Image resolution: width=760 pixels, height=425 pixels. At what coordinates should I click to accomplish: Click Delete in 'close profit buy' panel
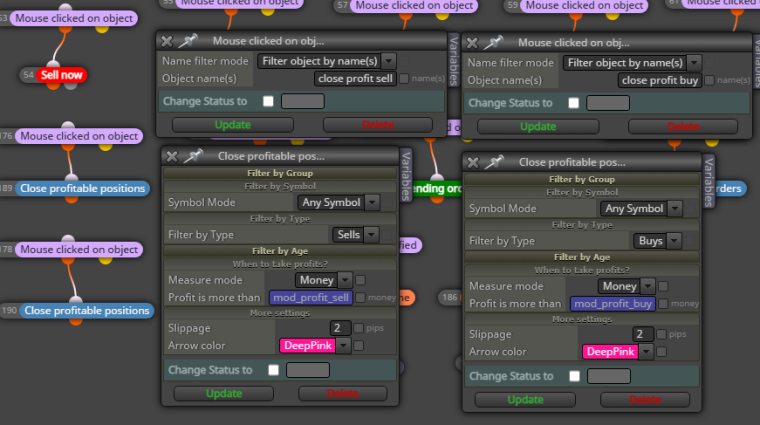point(683,126)
